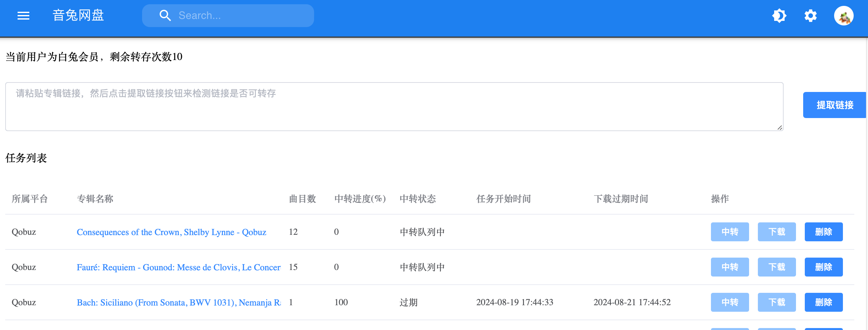The width and height of the screenshot is (868, 330).
Task: Click 删除 for Bach: Siciliano row
Action: (x=823, y=302)
